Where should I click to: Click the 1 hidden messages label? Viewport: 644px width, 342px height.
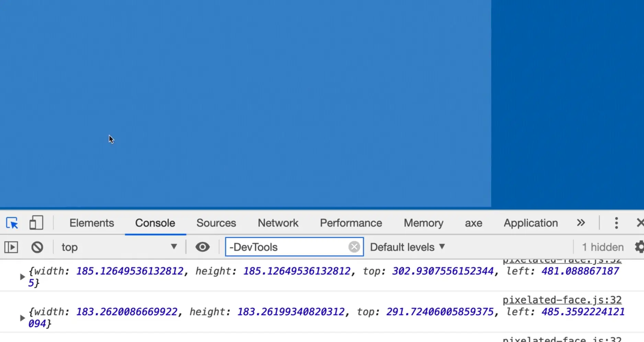coord(603,247)
